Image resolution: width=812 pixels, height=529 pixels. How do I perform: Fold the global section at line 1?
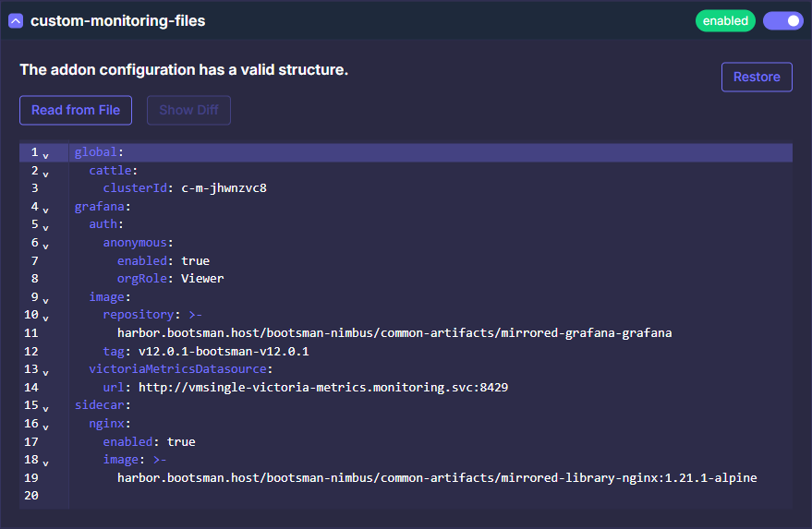click(x=46, y=155)
